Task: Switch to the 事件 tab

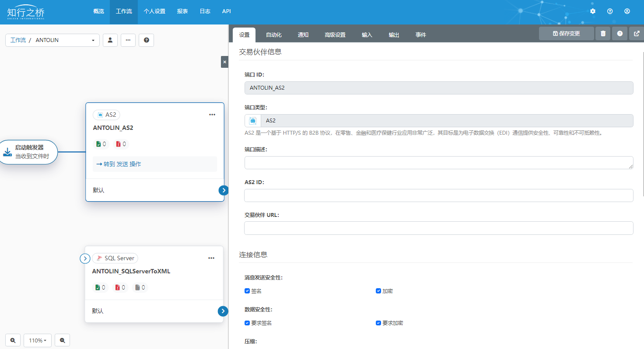Action: (421, 35)
